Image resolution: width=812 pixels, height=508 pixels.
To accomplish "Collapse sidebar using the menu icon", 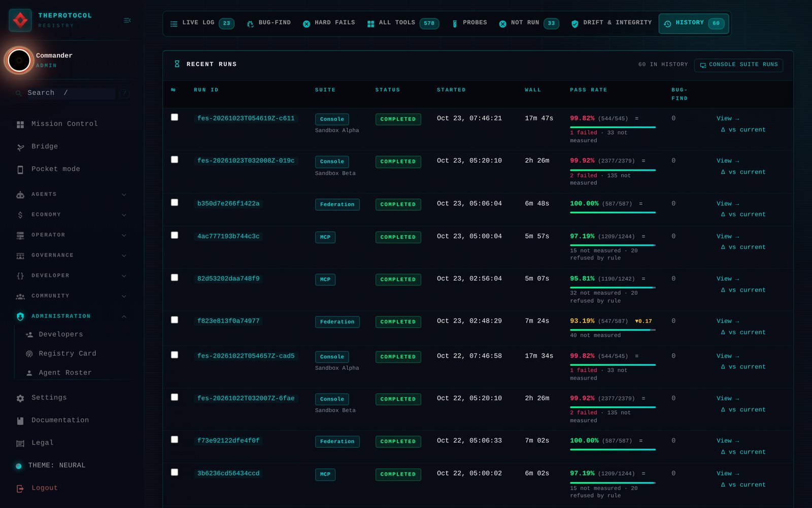I will click(x=127, y=20).
